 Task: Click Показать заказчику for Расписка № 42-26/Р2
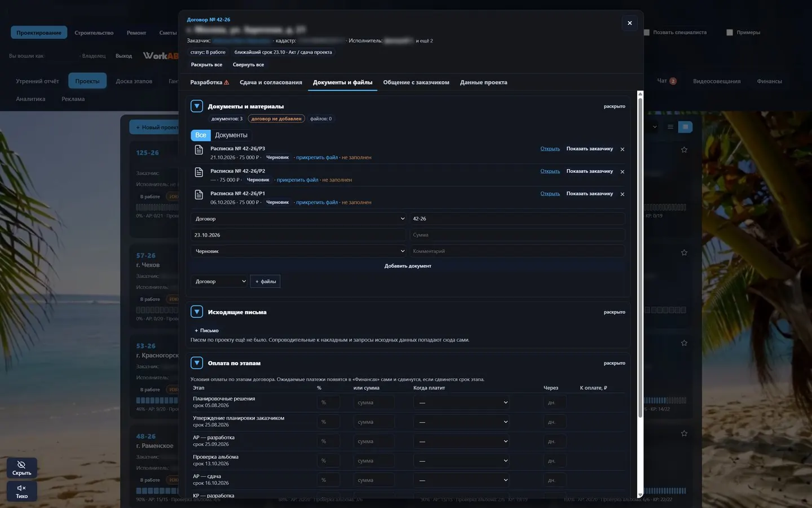click(589, 172)
